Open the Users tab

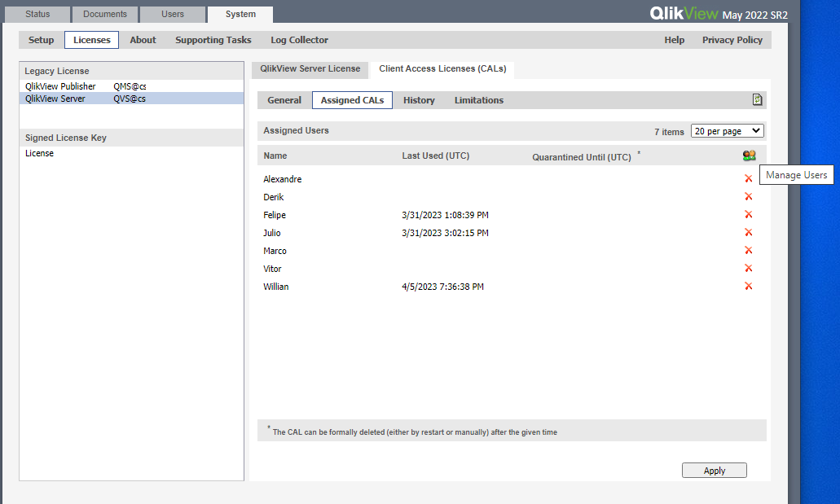tap(173, 14)
